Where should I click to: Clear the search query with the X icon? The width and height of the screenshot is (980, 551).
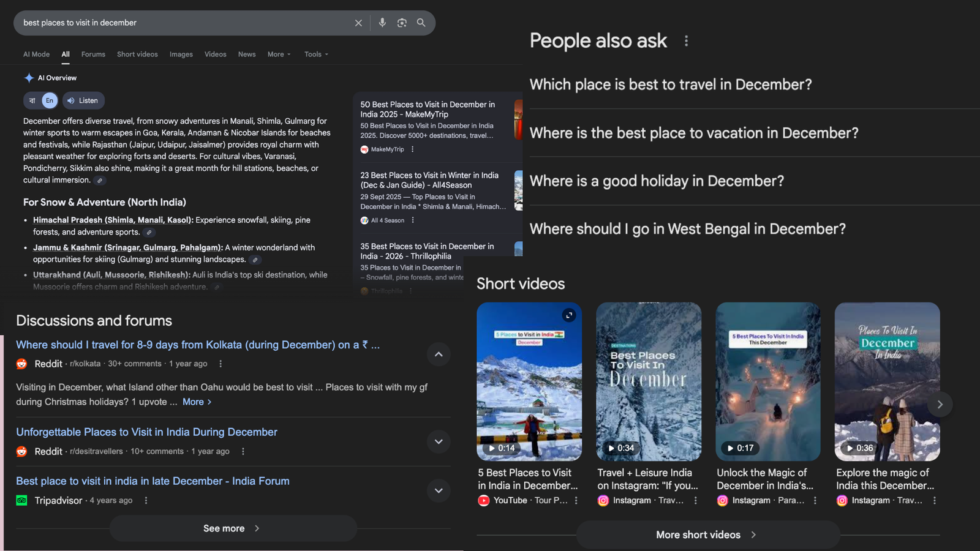[358, 23]
